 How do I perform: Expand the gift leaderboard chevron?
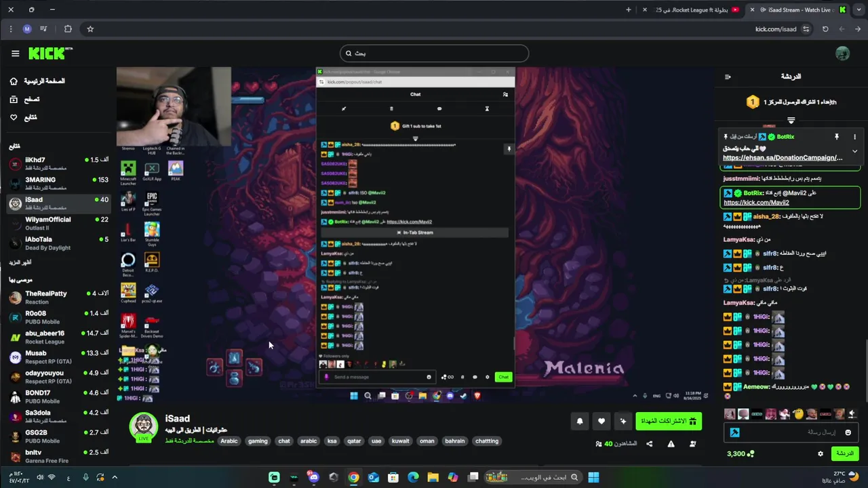pyautogui.click(x=791, y=120)
